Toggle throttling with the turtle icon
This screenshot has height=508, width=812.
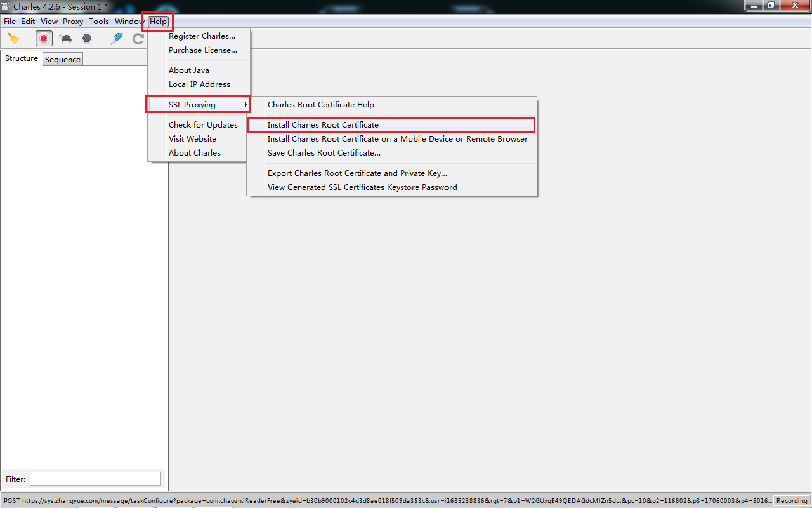[65, 39]
